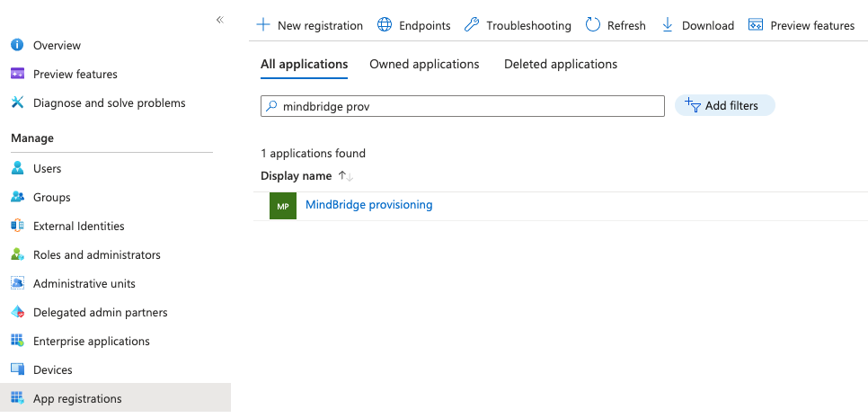Open Endpoints from the globe icon
Screen dimensions: 868x418
click(384, 25)
